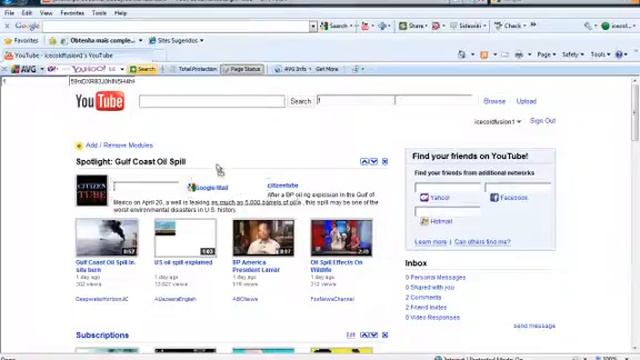Viewport: 640px width, 360px height.
Task: Open the Tools dropdown in command bar
Action: click(x=600, y=55)
